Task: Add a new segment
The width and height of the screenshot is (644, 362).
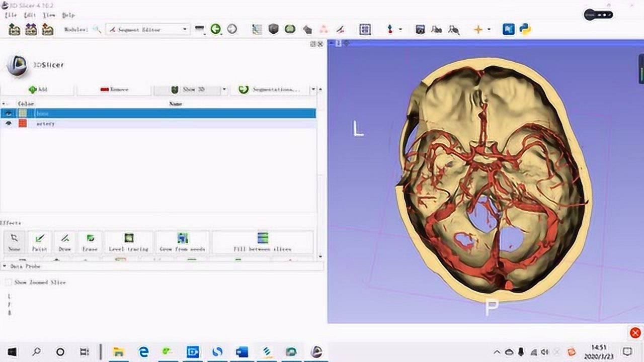Action: pyautogui.click(x=38, y=89)
